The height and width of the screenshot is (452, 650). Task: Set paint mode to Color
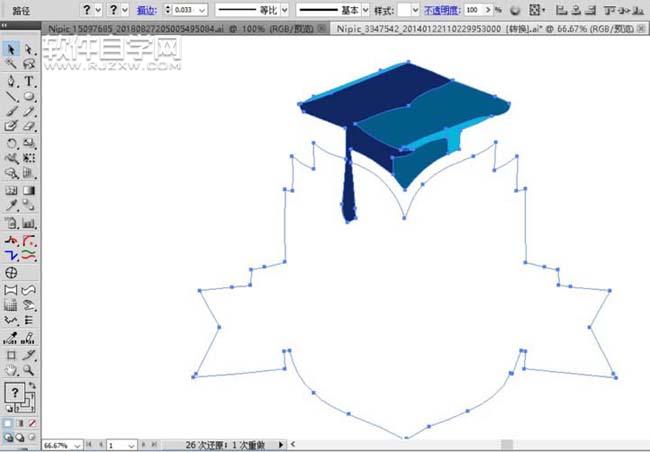pos(8,423)
